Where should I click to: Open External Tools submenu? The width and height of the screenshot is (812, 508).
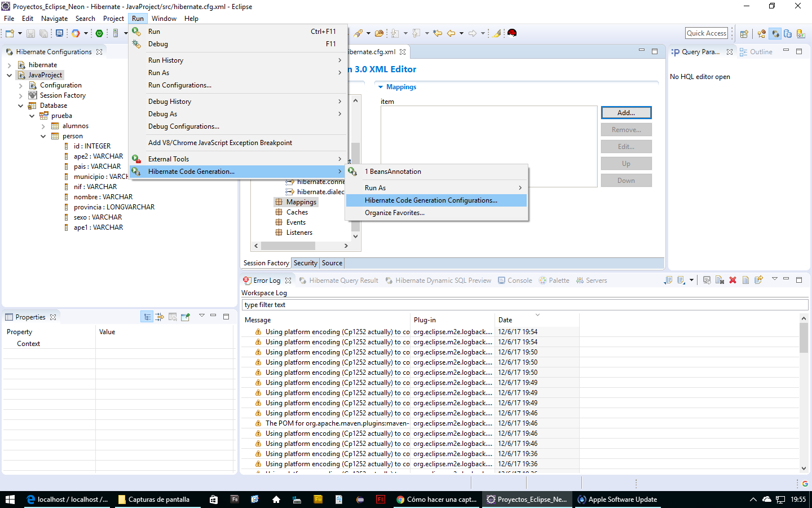[x=237, y=159]
